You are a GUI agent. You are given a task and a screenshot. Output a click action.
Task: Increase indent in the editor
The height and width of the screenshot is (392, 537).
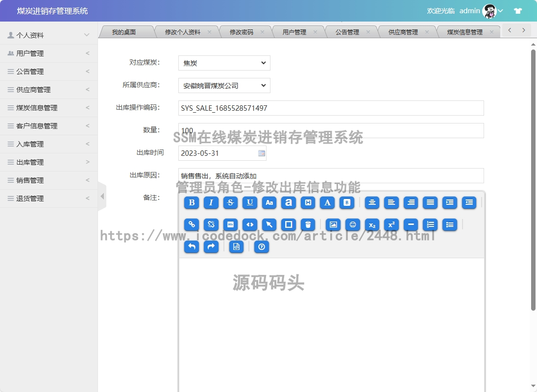[450, 203]
